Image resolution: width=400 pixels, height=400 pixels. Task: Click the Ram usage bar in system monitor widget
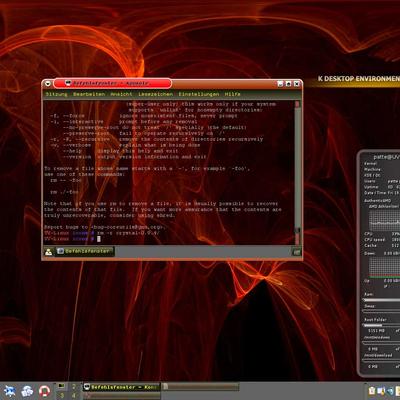coord(381,300)
